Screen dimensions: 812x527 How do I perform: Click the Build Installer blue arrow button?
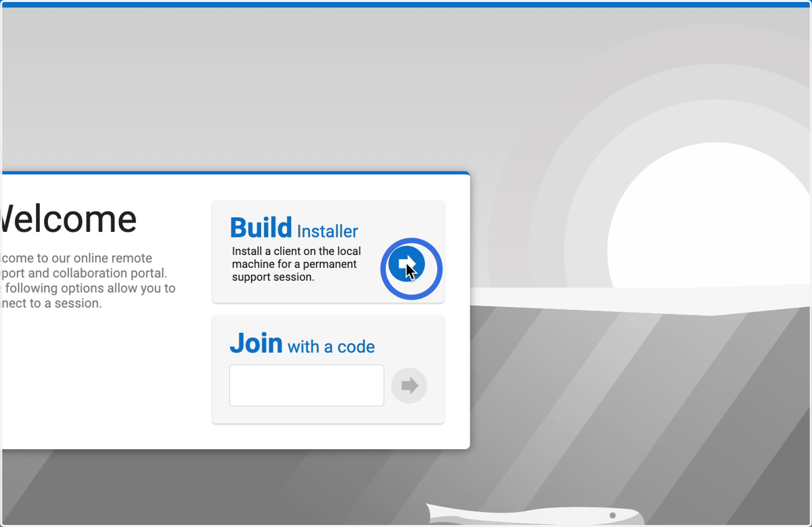[x=407, y=264]
